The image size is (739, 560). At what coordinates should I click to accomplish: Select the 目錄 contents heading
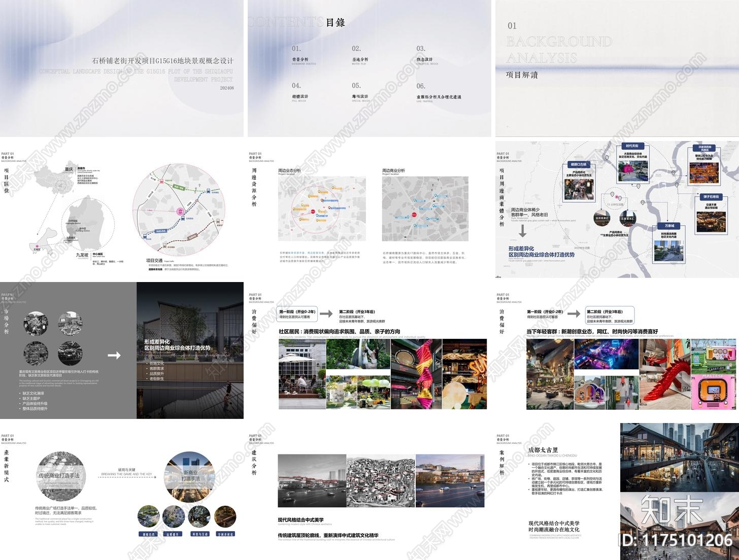[335, 22]
